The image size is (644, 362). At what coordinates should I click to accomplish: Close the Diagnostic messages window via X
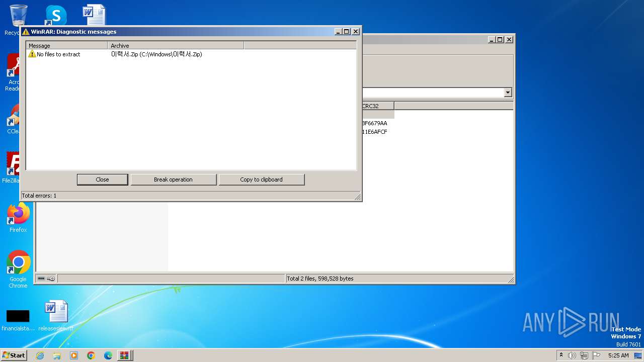356,32
